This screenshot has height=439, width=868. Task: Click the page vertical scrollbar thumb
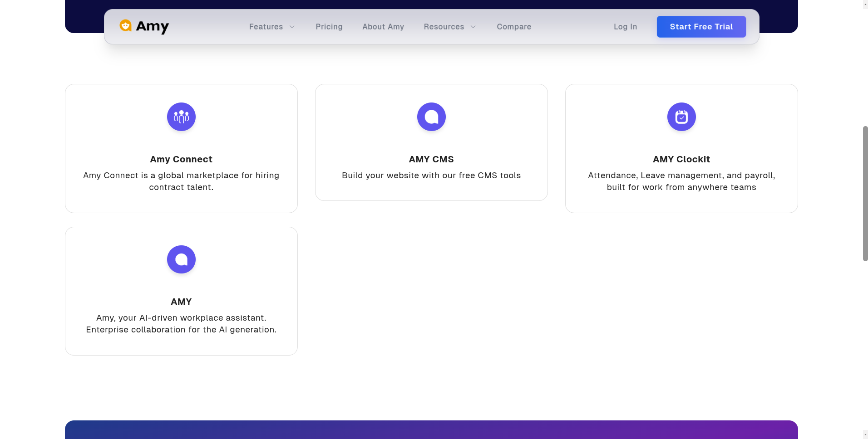[x=865, y=194]
